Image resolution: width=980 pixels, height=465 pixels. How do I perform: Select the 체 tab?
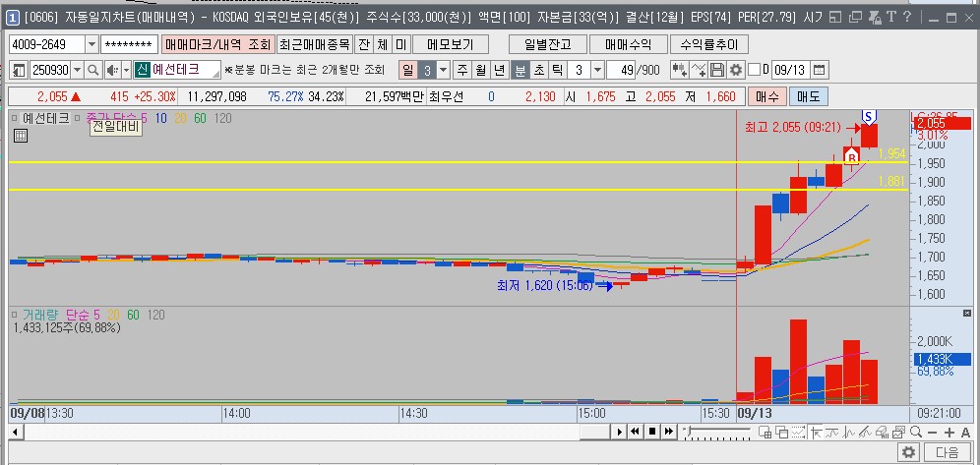point(382,45)
